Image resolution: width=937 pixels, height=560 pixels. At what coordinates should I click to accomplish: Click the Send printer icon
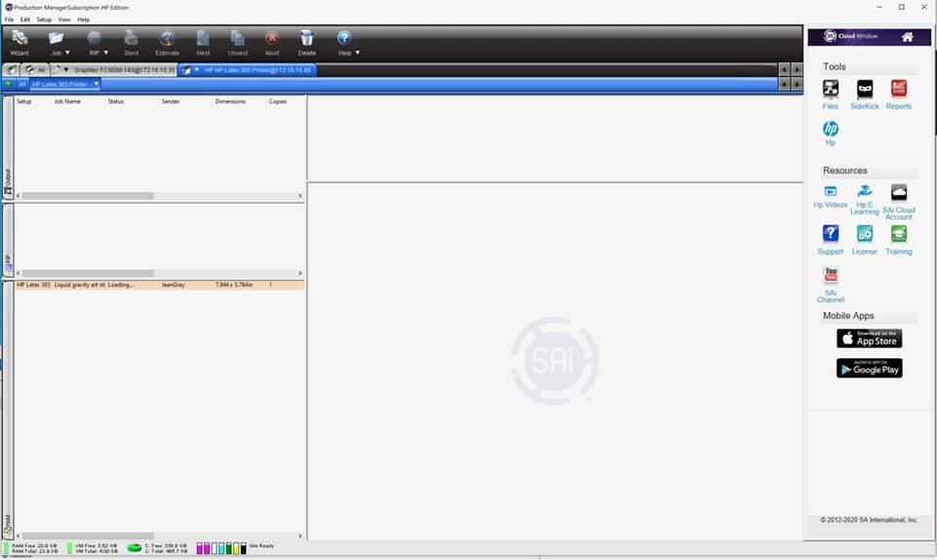coord(131,38)
